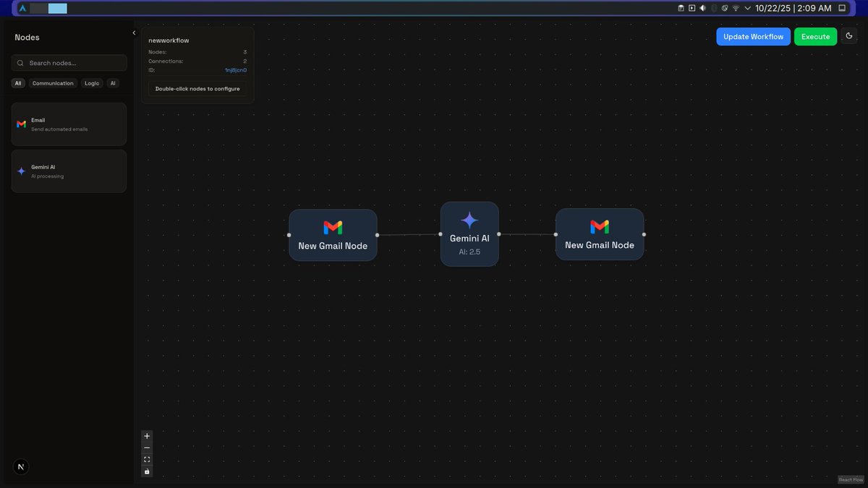
Task: Toggle dark mode with the moon icon
Action: (848, 36)
